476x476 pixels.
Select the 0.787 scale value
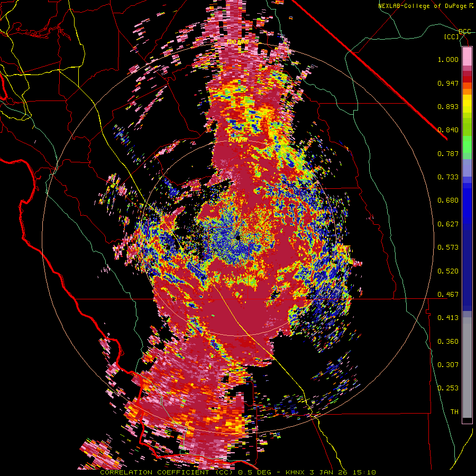(x=448, y=153)
